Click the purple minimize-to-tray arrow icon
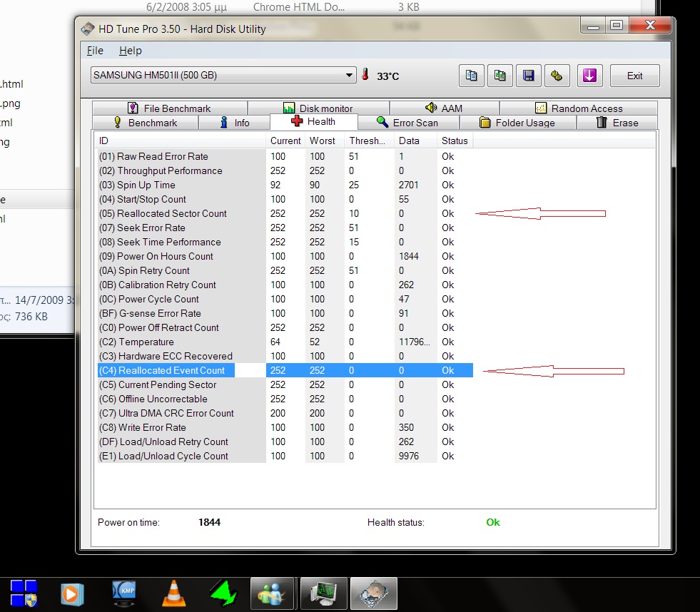 pyautogui.click(x=589, y=76)
